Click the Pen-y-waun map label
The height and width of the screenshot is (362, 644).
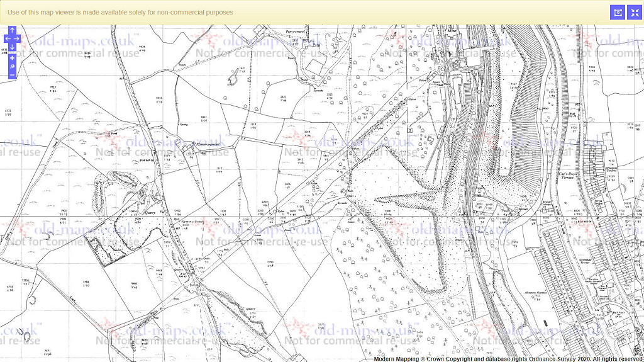pyautogui.click(x=297, y=32)
